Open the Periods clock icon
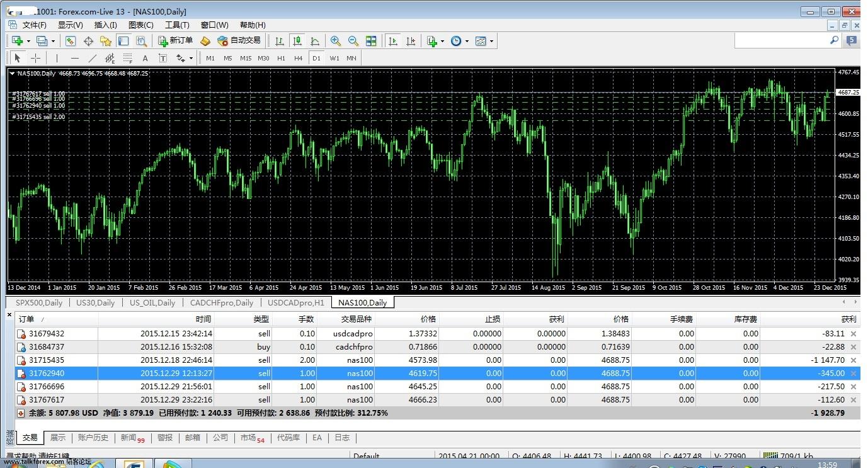Screen dimensions: 868x468 coord(456,41)
